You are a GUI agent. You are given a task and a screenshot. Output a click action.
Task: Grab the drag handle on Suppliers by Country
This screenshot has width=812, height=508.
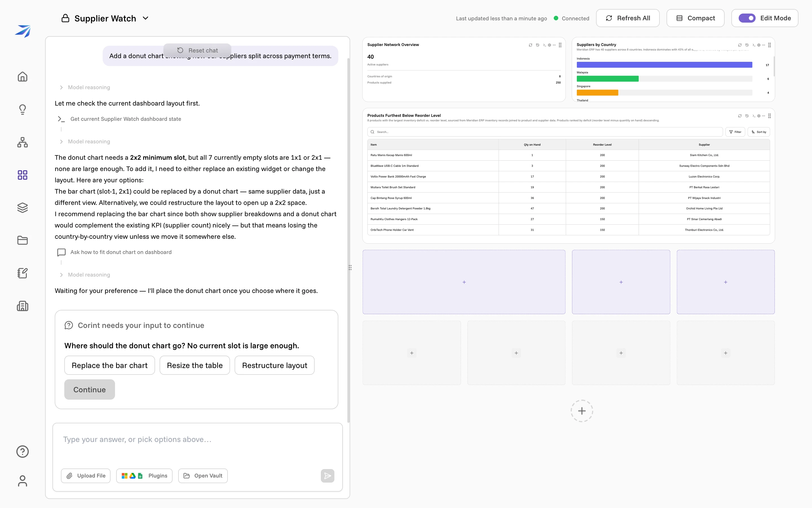(769, 45)
